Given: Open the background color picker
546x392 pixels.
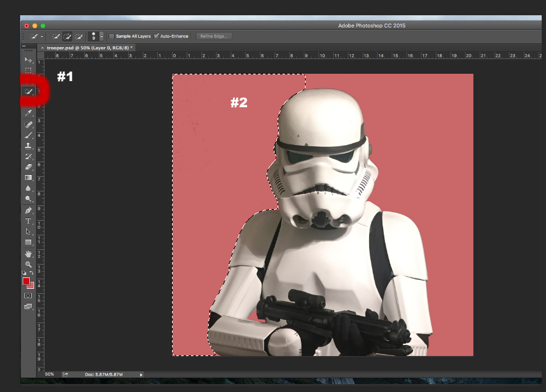Looking at the screenshot, I should 32,286.
